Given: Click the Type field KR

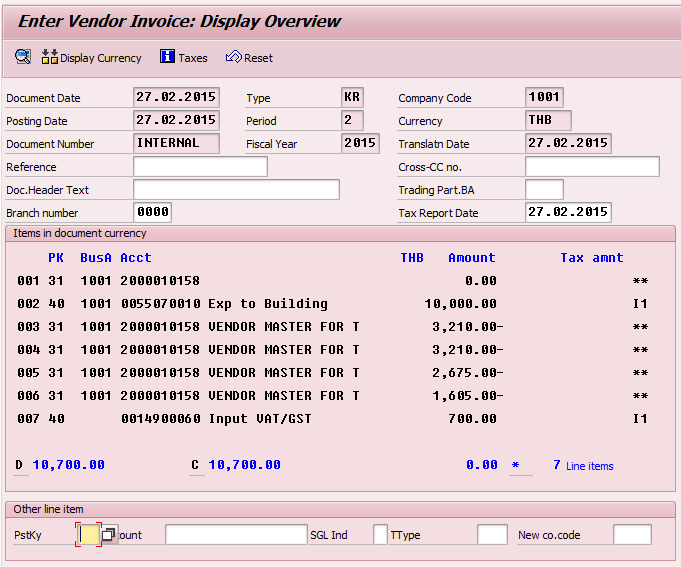Looking at the screenshot, I should 352,97.
